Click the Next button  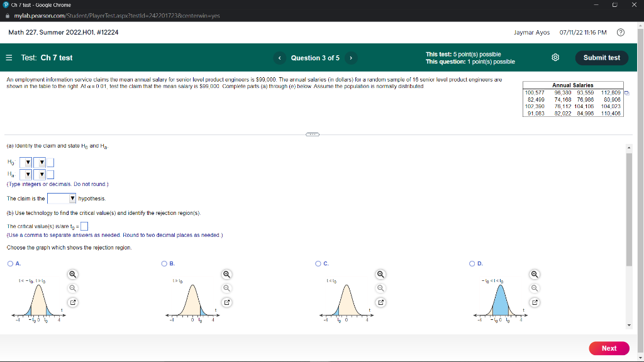(x=609, y=348)
